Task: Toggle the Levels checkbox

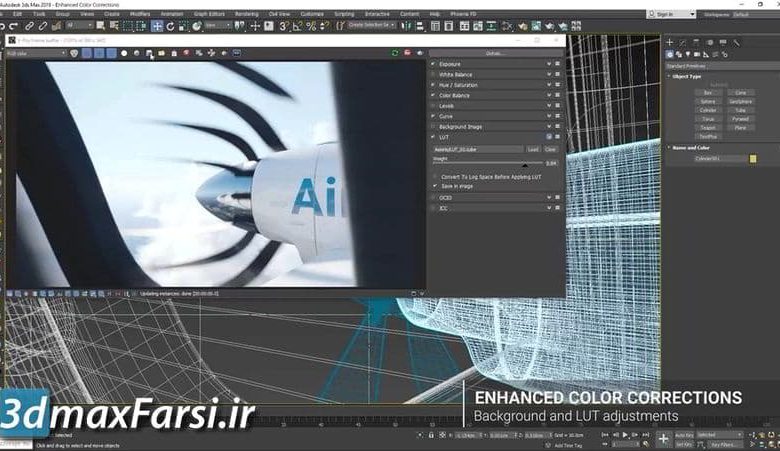Action: 433,106
